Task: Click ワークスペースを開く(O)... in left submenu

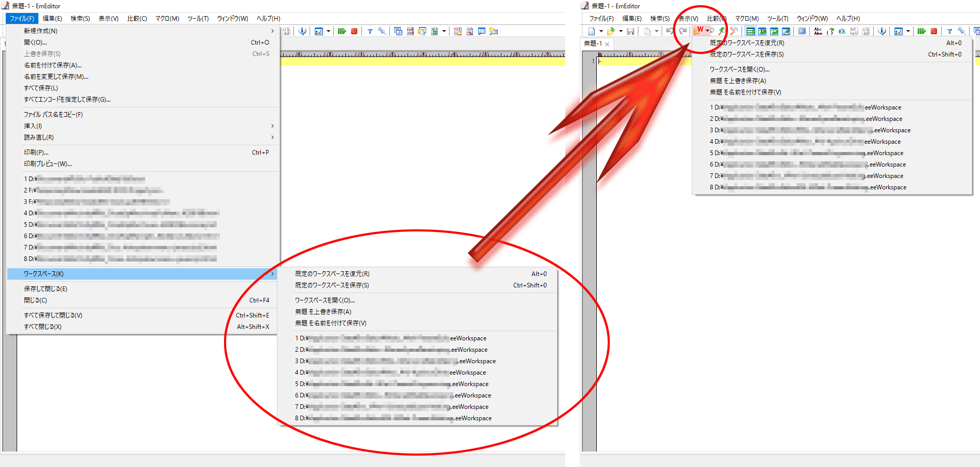Action: (x=325, y=300)
